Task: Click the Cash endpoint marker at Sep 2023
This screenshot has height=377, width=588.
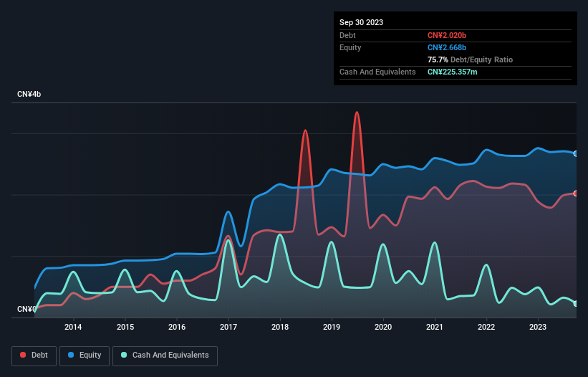Action: tap(576, 303)
